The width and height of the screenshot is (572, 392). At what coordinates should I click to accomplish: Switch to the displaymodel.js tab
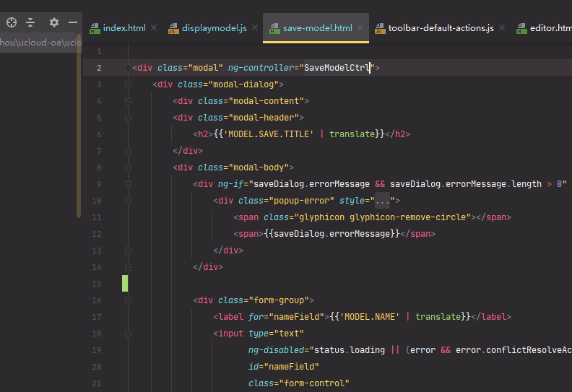(x=214, y=27)
